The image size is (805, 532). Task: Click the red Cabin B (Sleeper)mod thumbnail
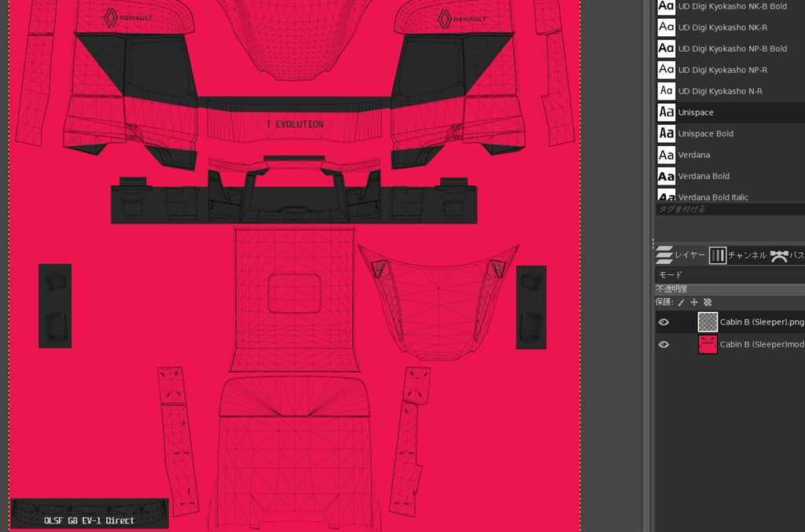coord(708,344)
